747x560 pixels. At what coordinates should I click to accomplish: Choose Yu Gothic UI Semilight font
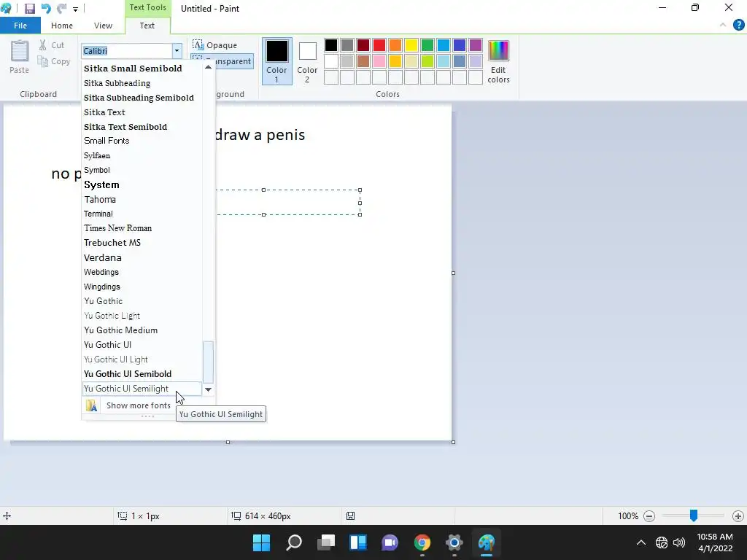[142, 389]
